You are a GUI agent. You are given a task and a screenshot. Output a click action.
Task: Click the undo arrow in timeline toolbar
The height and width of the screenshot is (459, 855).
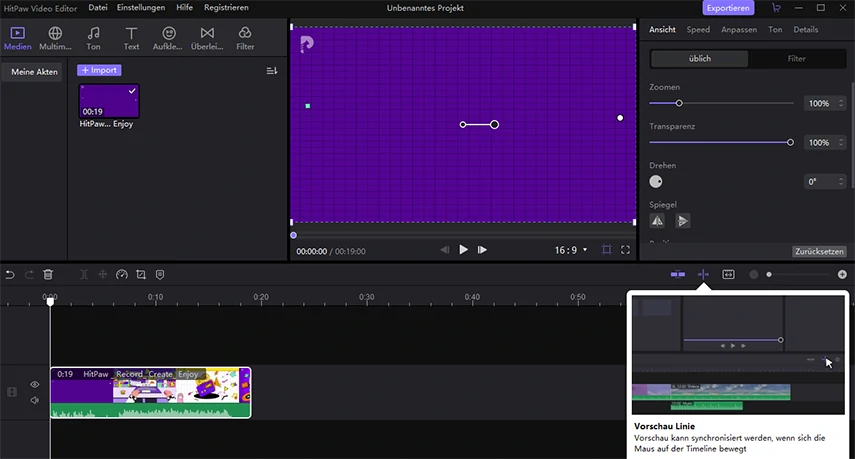(10, 275)
